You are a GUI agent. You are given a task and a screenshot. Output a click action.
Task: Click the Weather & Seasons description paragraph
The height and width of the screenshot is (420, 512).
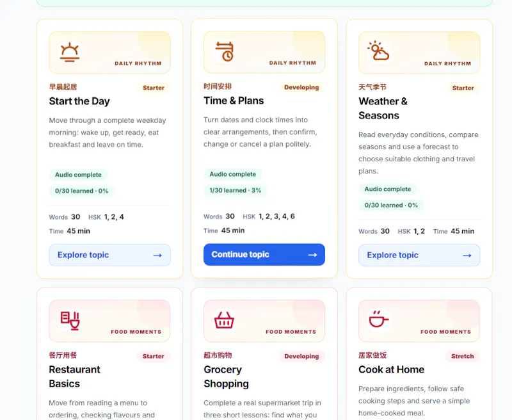pyautogui.click(x=419, y=153)
